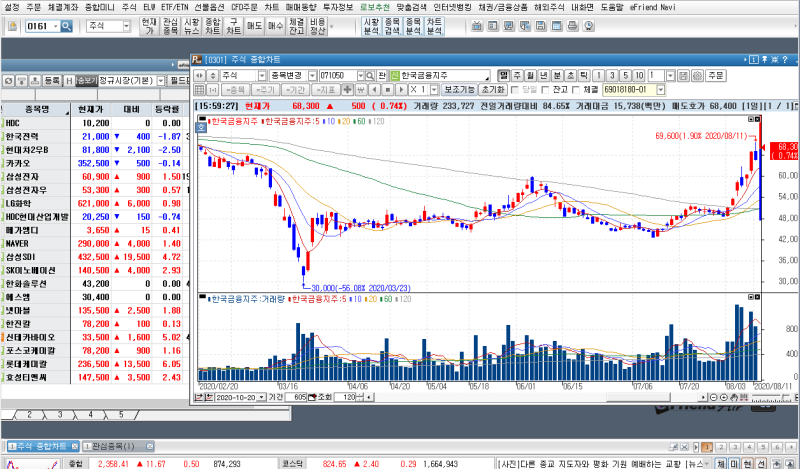Screen dimensions: 800x469
Task: Click the 매수 buy button
Action: [x=276, y=26]
